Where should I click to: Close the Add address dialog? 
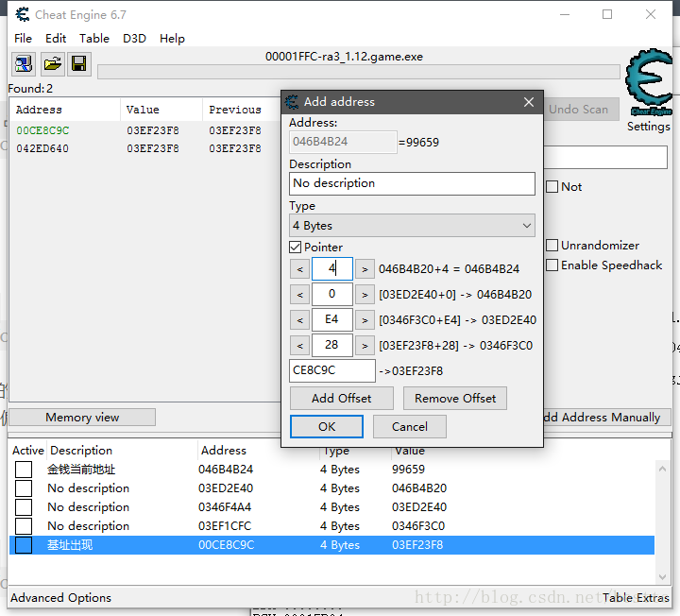pos(529,102)
